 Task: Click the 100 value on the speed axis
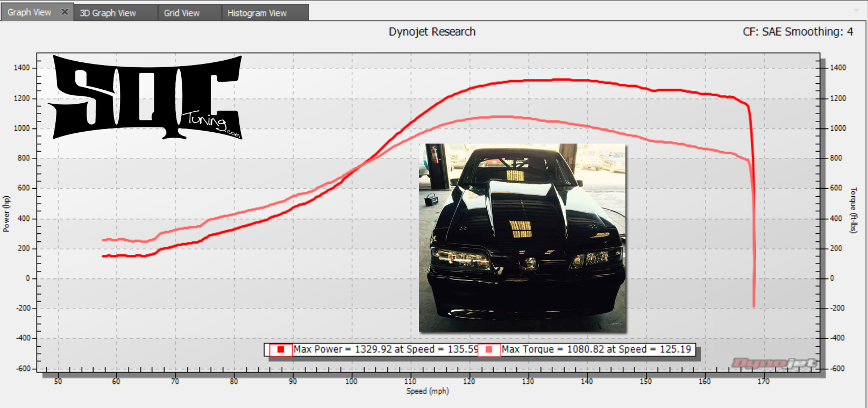pyautogui.click(x=351, y=382)
